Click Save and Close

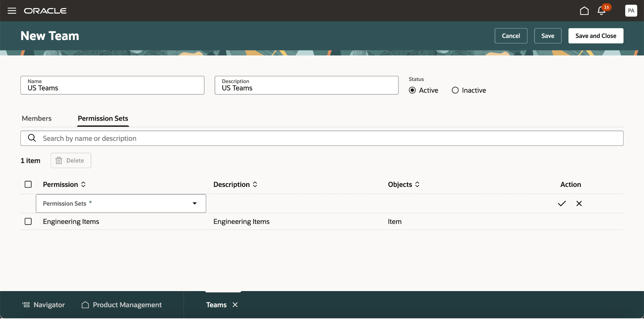point(596,36)
